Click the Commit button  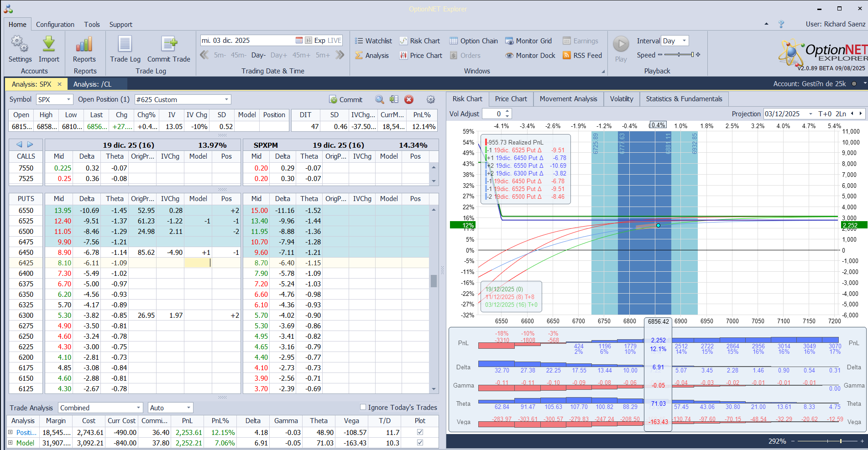click(x=345, y=99)
